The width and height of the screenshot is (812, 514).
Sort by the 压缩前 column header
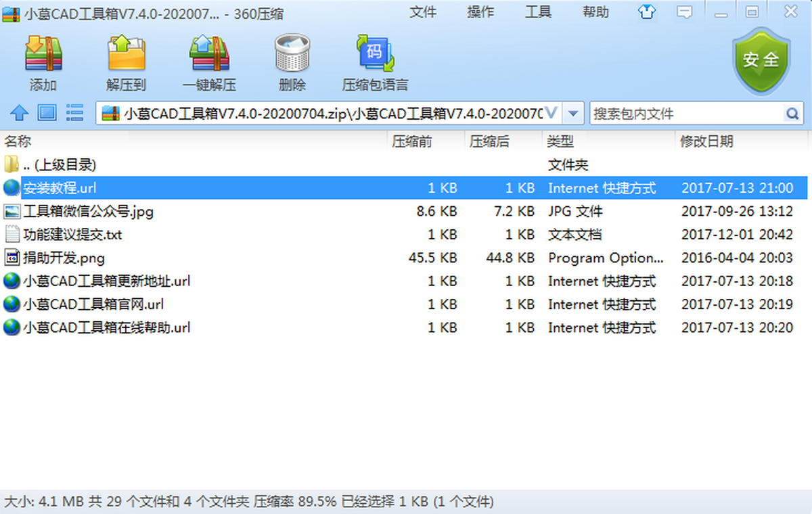412,141
